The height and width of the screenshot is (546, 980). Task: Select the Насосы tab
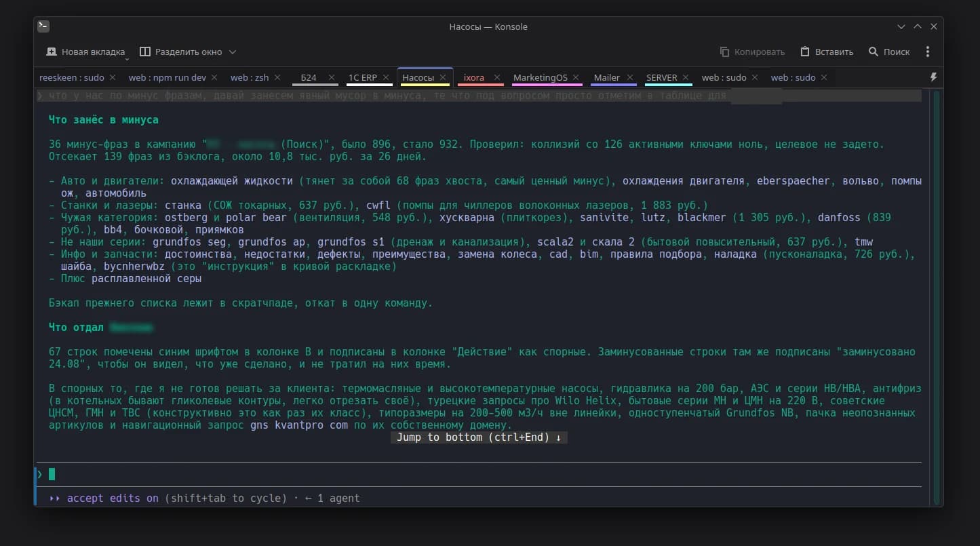[418, 77]
